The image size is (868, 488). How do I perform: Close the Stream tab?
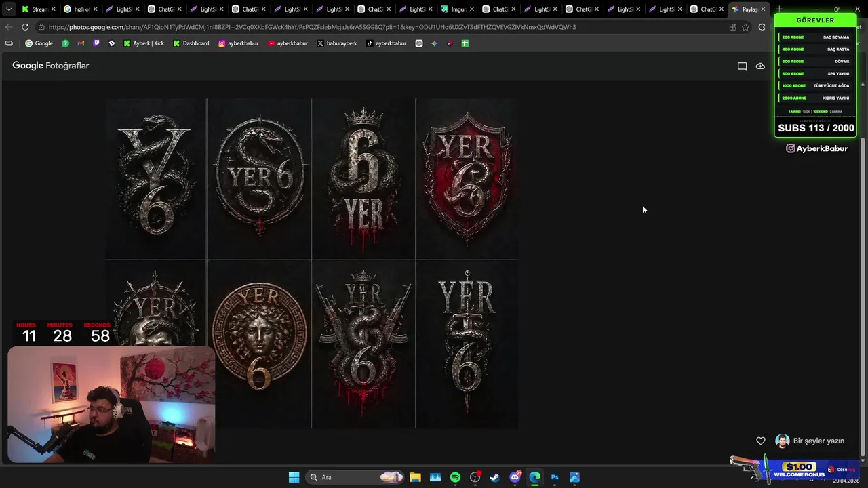click(x=54, y=9)
